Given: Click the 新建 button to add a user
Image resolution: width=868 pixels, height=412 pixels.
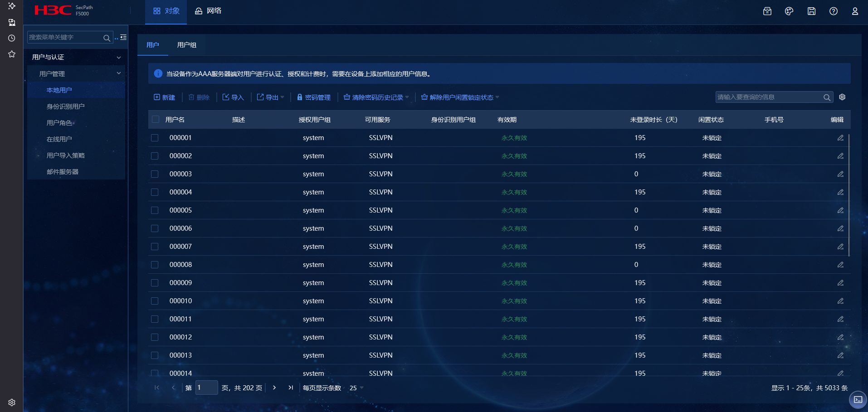Looking at the screenshot, I should pyautogui.click(x=164, y=97).
